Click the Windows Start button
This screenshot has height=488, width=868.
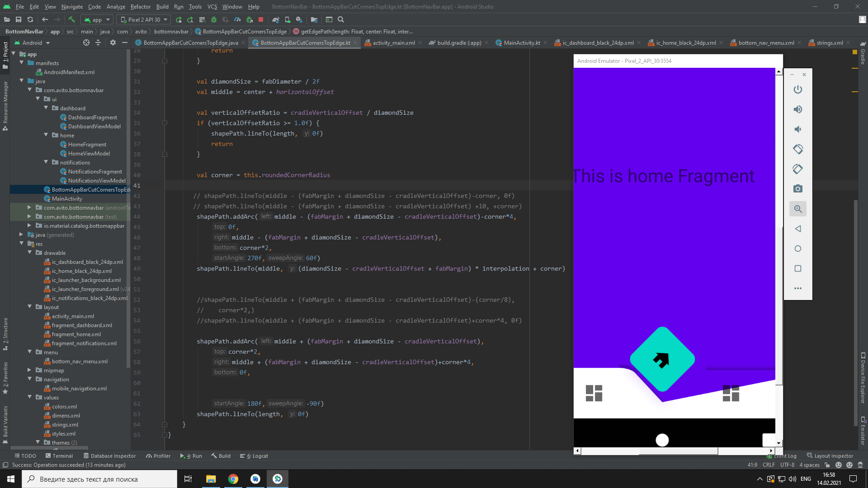(x=11, y=479)
